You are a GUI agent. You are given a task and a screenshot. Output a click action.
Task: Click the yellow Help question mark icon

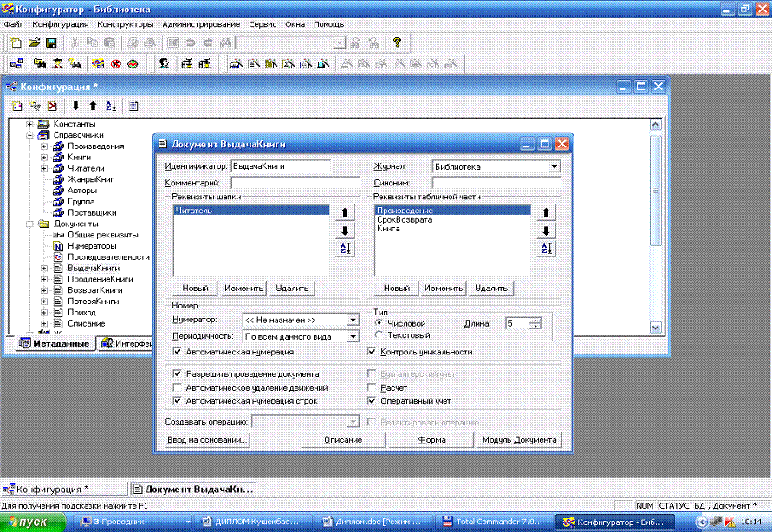click(x=397, y=42)
